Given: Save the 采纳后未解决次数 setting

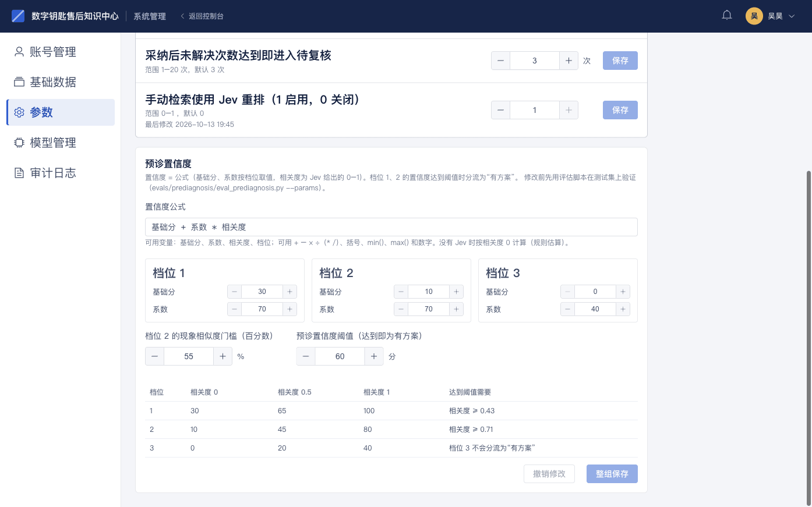Looking at the screenshot, I should point(620,61).
